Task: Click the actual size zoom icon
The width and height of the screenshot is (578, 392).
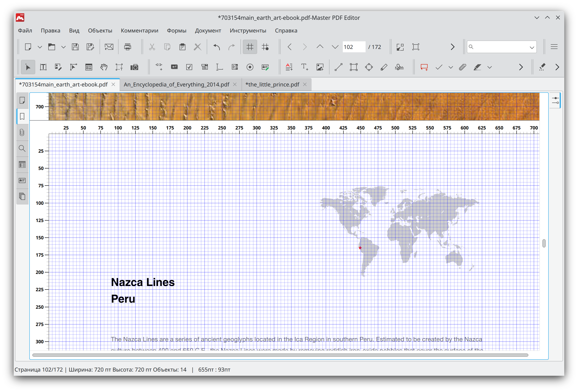Action: click(x=416, y=47)
